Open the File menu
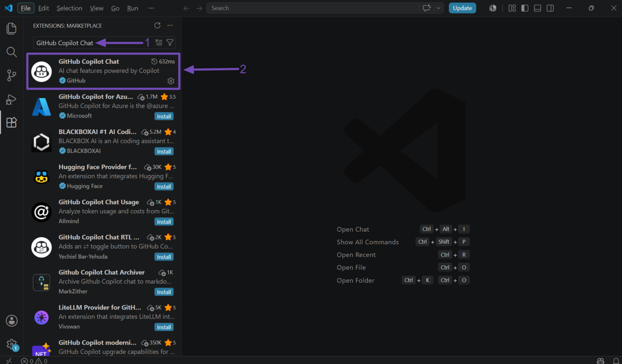622x364 pixels. click(x=26, y=8)
